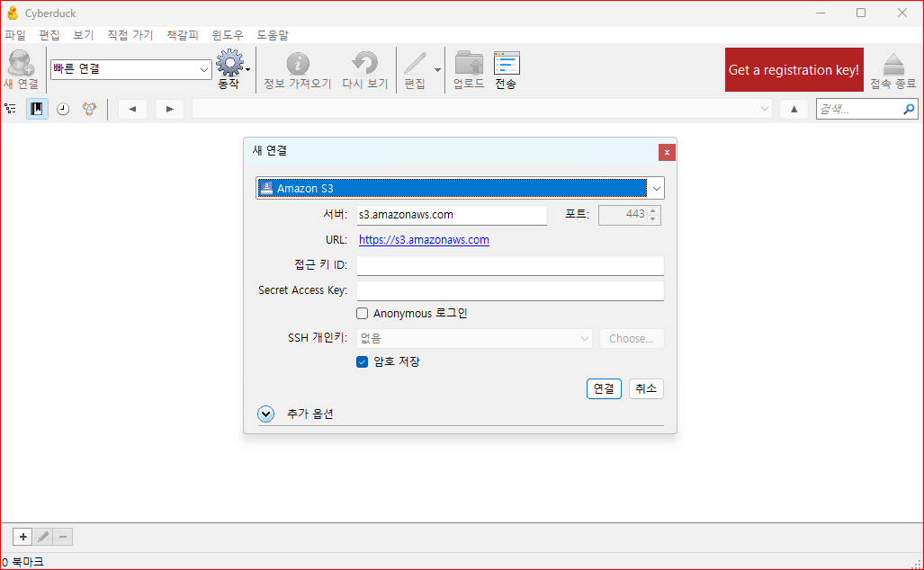Viewport: 924px width, 570px height.
Task: Show the Bonjour network icon
Action: (x=90, y=109)
